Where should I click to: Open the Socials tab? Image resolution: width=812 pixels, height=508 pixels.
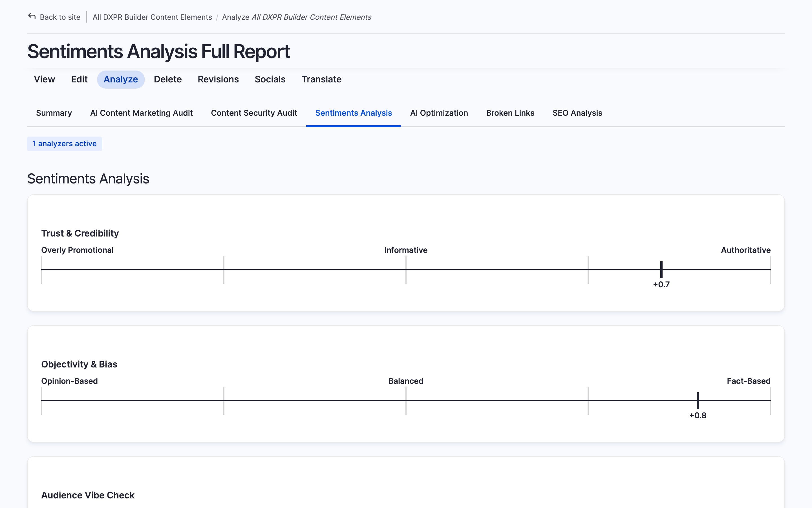coord(270,79)
